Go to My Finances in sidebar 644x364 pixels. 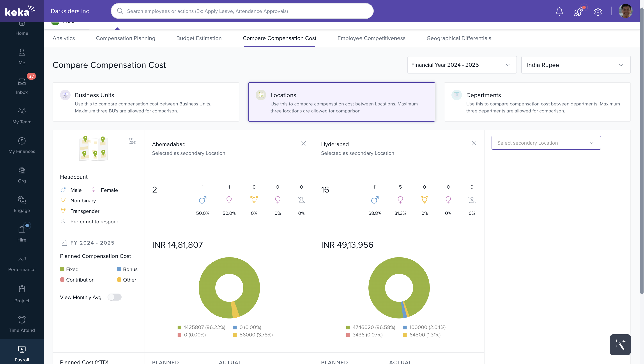coord(22,145)
